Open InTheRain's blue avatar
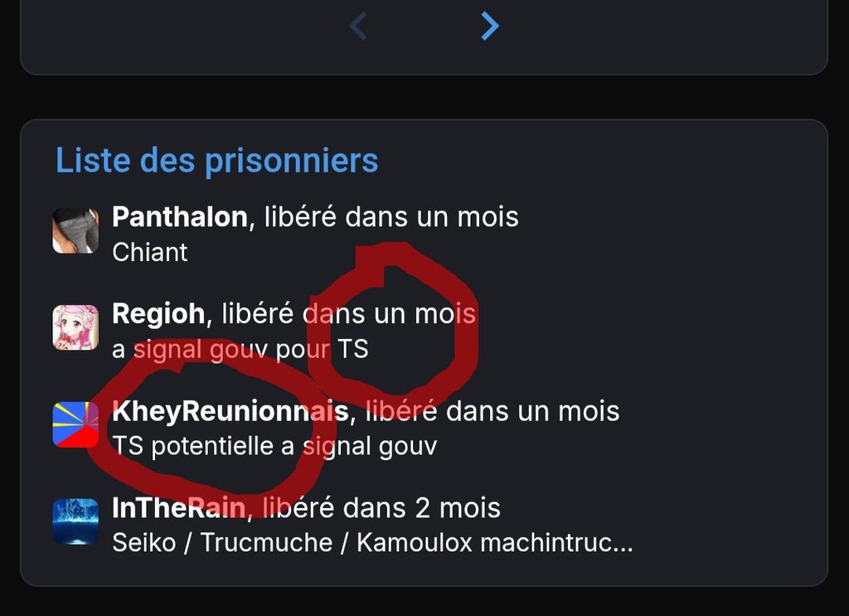 pyautogui.click(x=75, y=521)
